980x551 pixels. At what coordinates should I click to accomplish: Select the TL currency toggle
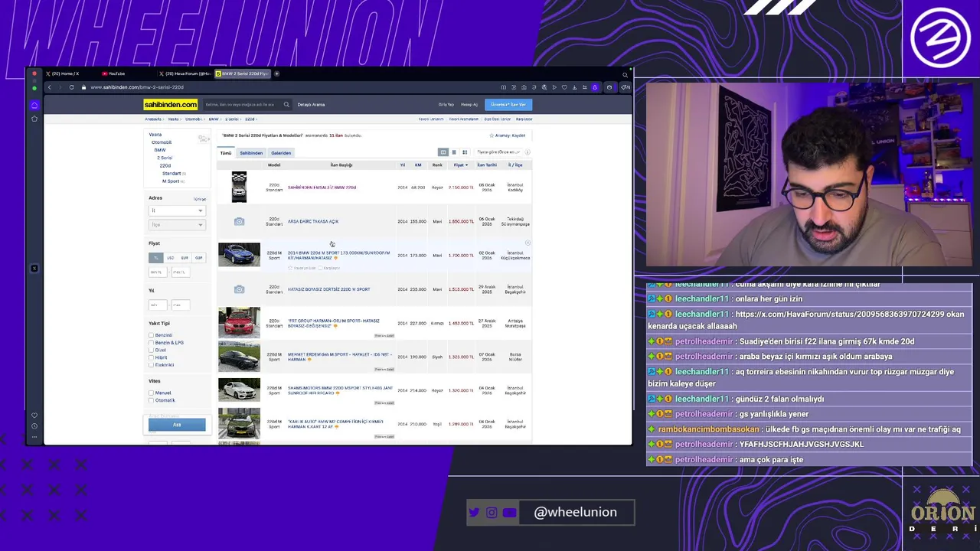click(155, 258)
